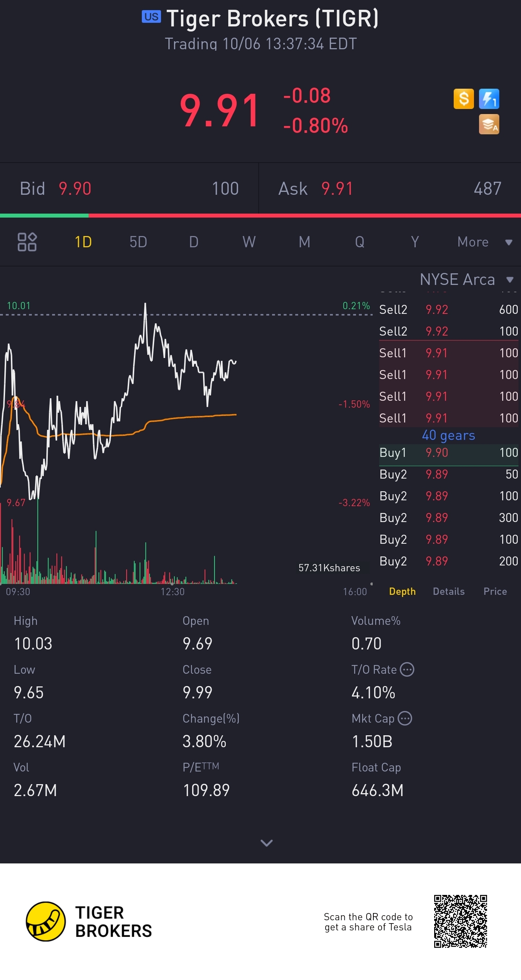Tap the Vol value 2.67M
Screen dimensions: 521x980
click(35, 790)
